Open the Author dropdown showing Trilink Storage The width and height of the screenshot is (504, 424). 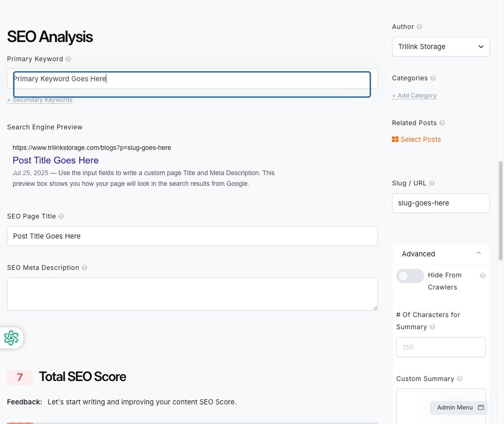click(441, 47)
